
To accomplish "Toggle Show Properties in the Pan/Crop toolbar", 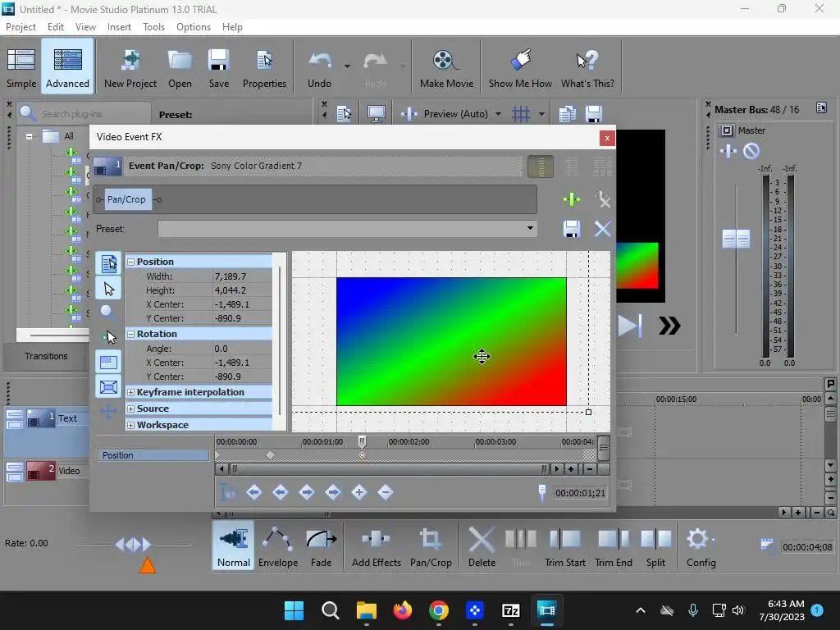I will pyautogui.click(x=109, y=263).
